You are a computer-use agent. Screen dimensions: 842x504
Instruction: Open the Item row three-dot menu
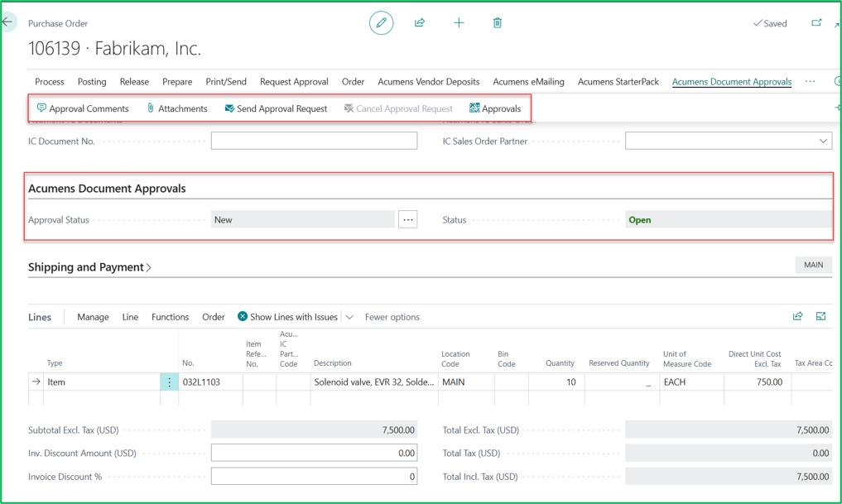point(169,382)
